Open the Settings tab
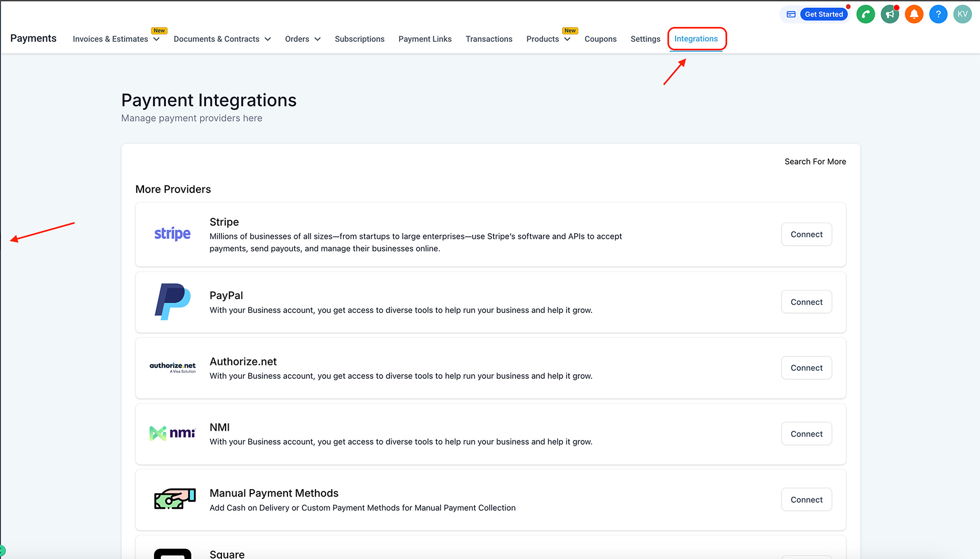Image resolution: width=980 pixels, height=559 pixels. tap(645, 39)
